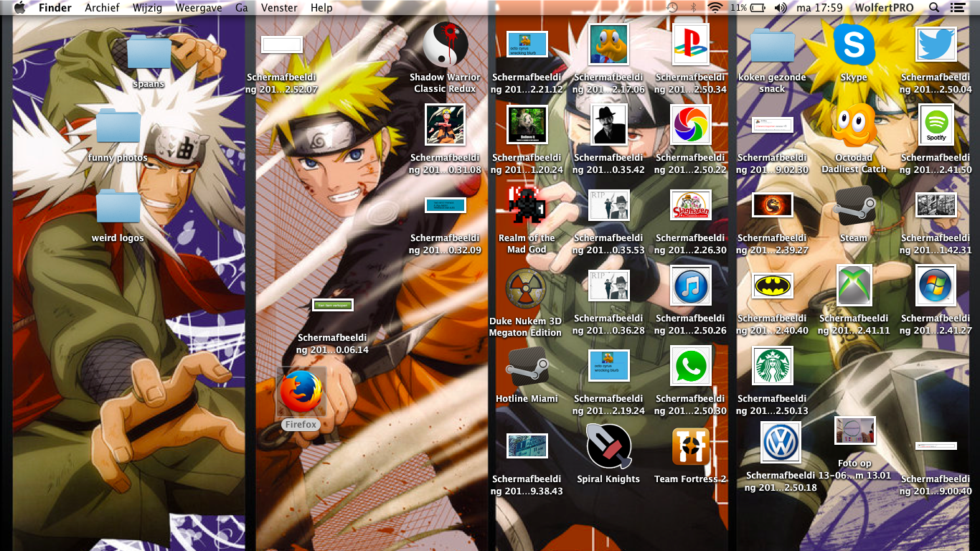Image resolution: width=980 pixels, height=551 pixels.
Task: Select the Foto op 13-06 thumbnail
Action: click(x=854, y=431)
